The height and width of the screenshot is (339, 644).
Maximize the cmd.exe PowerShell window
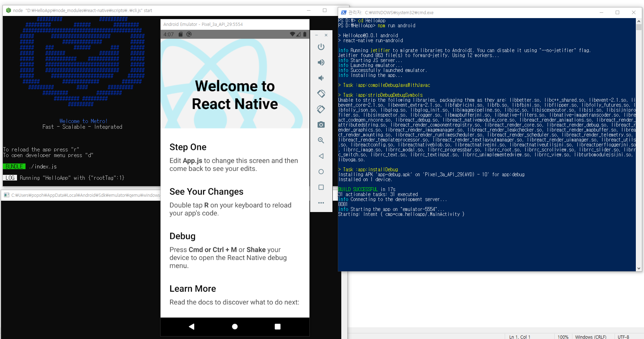point(617,12)
